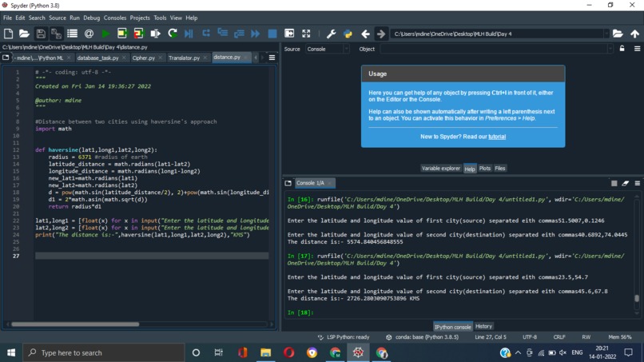Browse for a working directory folder

(618, 34)
